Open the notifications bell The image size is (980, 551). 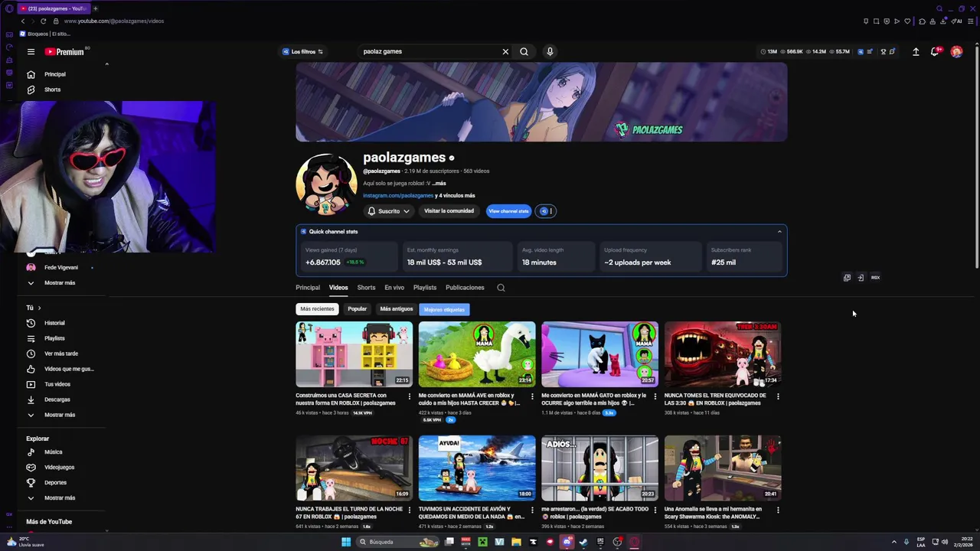[935, 52]
